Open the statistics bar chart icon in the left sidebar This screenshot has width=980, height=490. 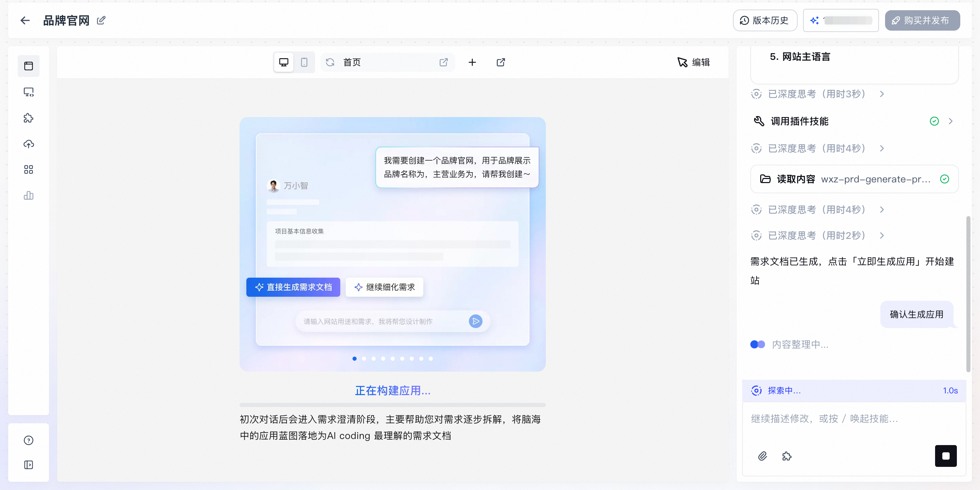(x=29, y=196)
